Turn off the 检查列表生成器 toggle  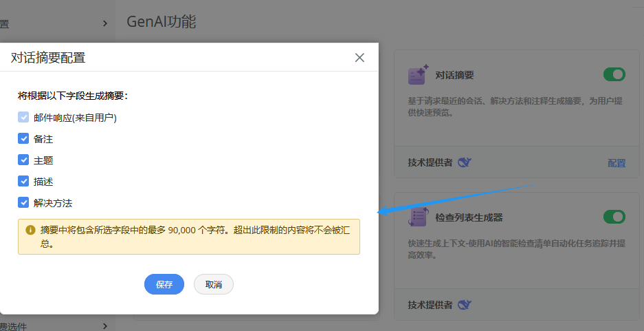click(x=614, y=217)
